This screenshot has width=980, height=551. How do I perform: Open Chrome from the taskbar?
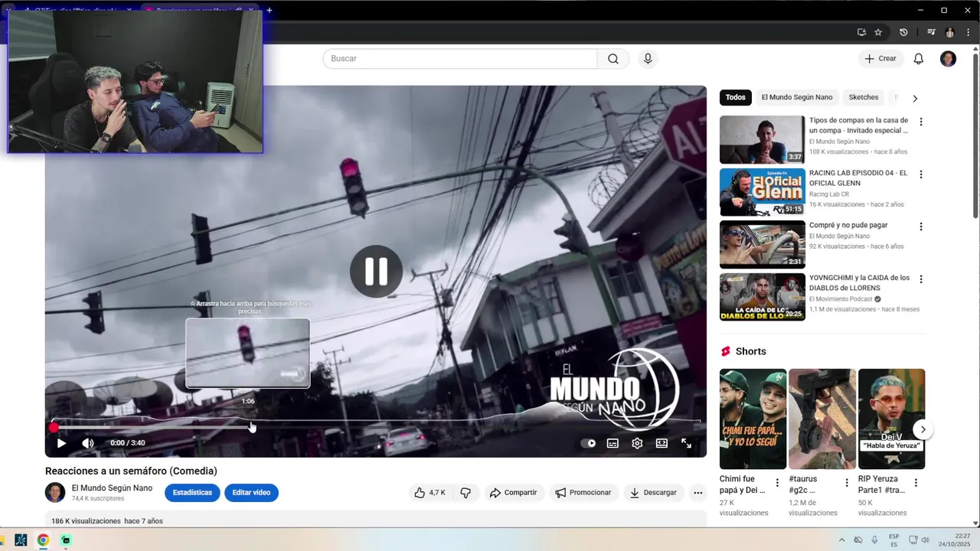pyautogui.click(x=43, y=540)
